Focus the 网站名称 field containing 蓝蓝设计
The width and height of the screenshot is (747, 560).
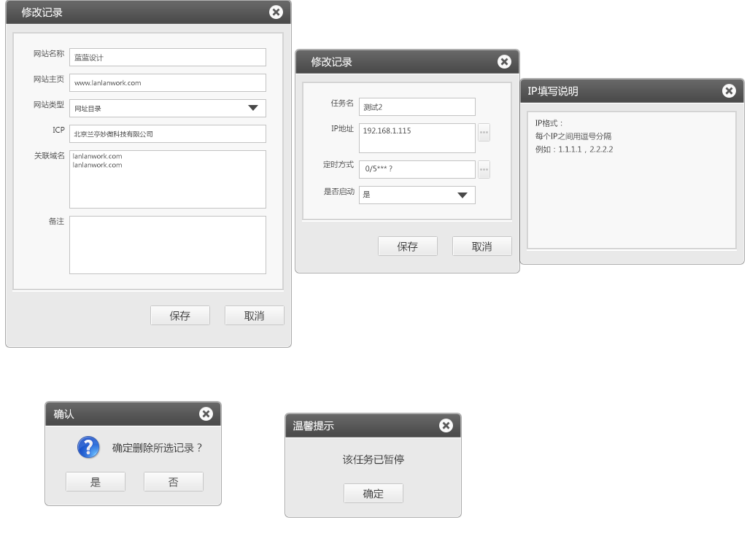[168, 58]
